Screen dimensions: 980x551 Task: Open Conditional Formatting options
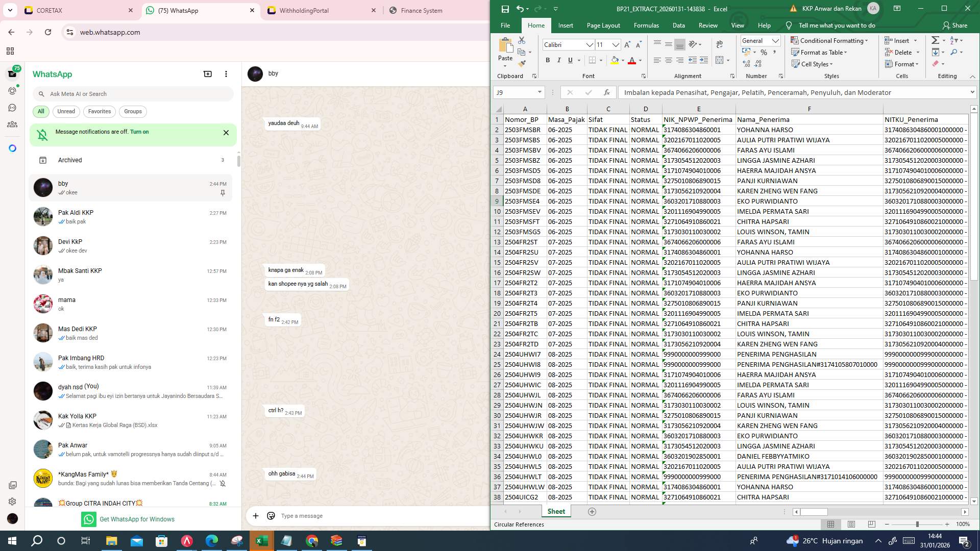pos(829,41)
